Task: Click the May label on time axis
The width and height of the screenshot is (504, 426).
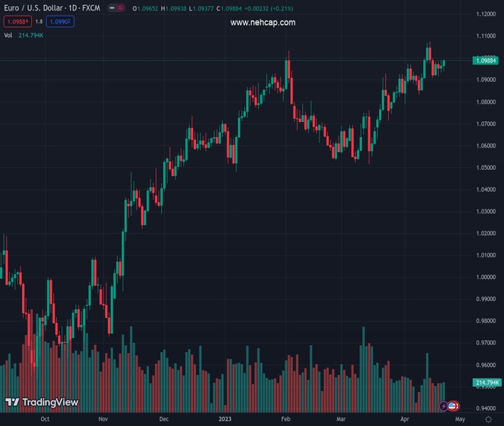Action: tap(456, 420)
